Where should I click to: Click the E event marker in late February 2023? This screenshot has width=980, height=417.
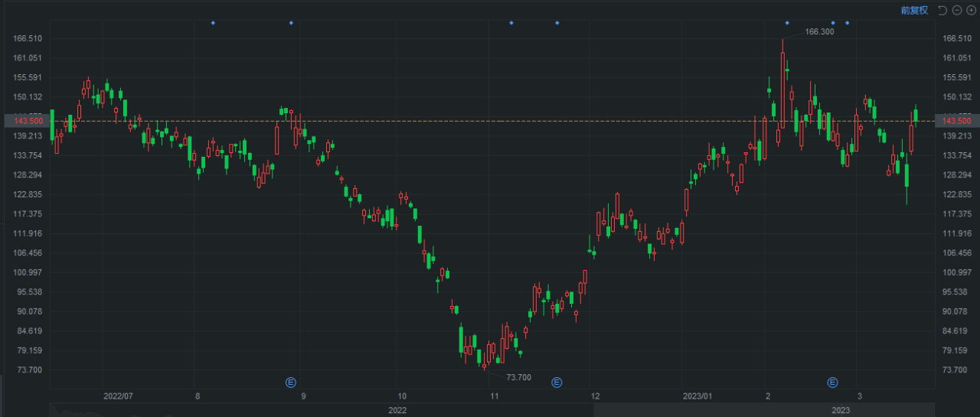(x=832, y=382)
